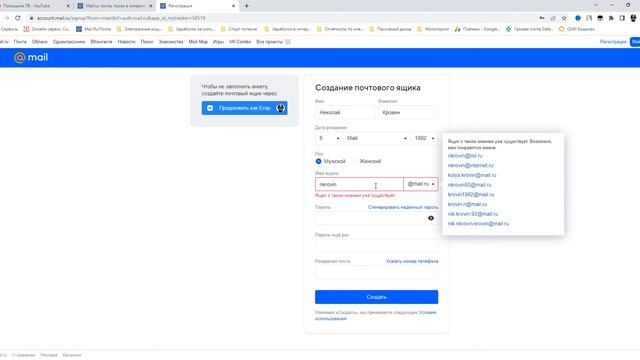Screen dimensions: 640x360
Task: Click the blue Создать button
Action: [x=376, y=297]
